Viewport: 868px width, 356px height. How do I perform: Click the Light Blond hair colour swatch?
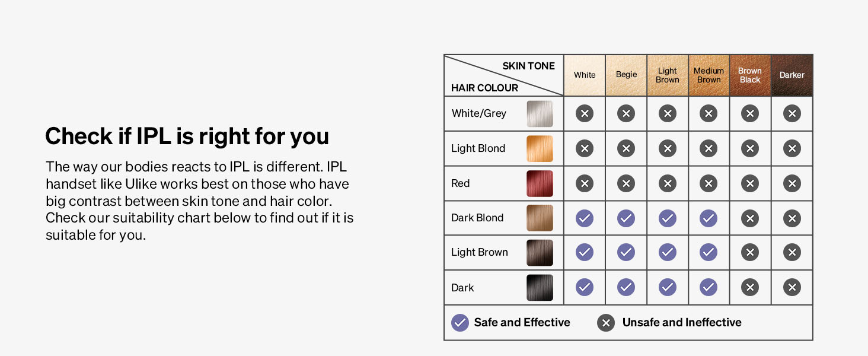point(540,148)
